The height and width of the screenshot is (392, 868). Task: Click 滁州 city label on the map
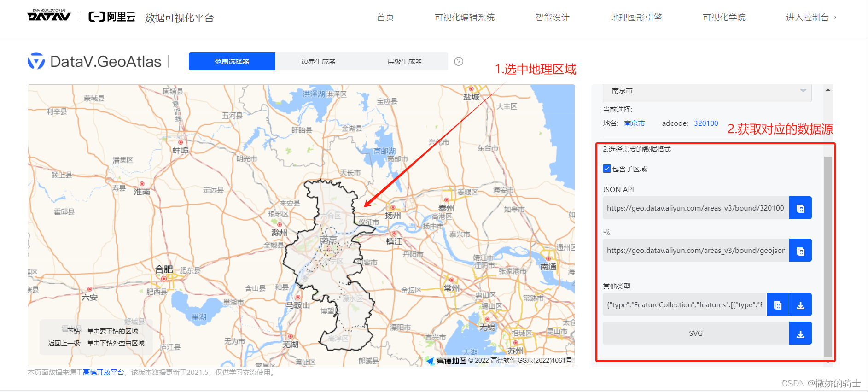tap(280, 233)
